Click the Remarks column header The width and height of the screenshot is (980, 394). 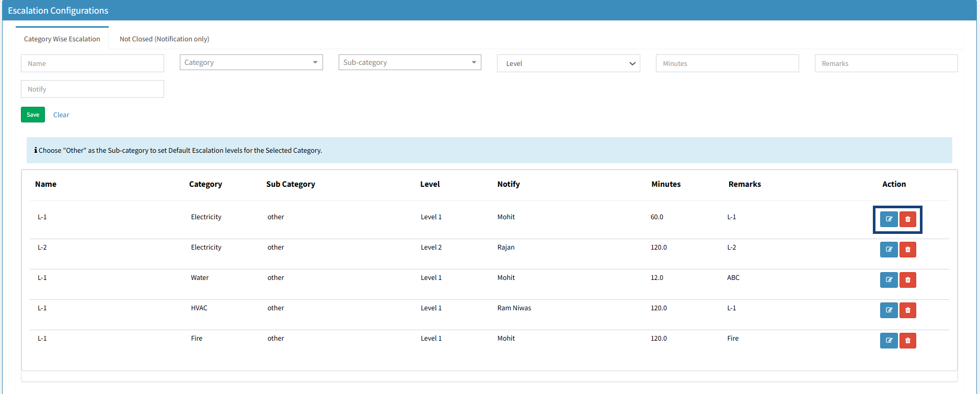[745, 184]
